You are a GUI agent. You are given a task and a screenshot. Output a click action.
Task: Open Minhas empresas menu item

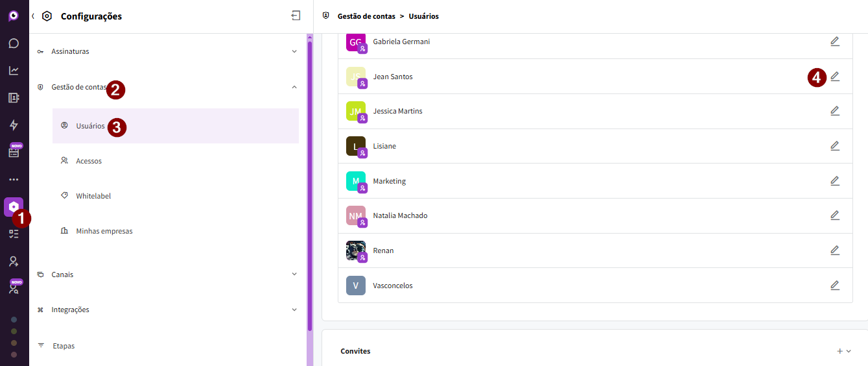click(104, 231)
